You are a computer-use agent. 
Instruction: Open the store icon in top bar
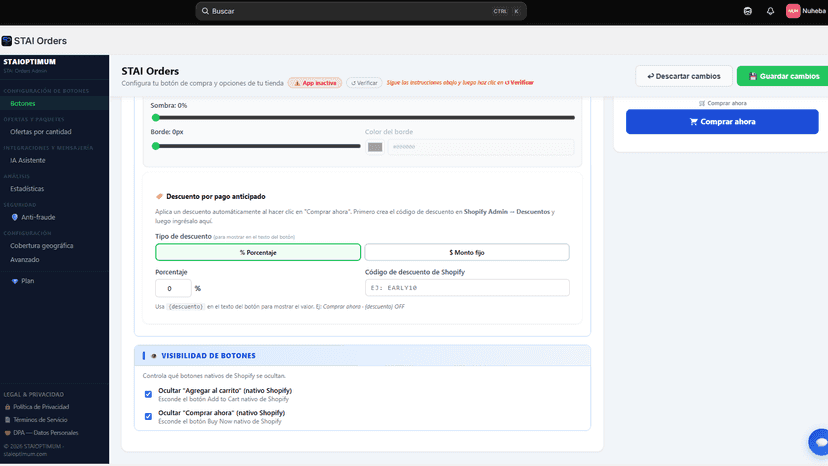tap(747, 11)
